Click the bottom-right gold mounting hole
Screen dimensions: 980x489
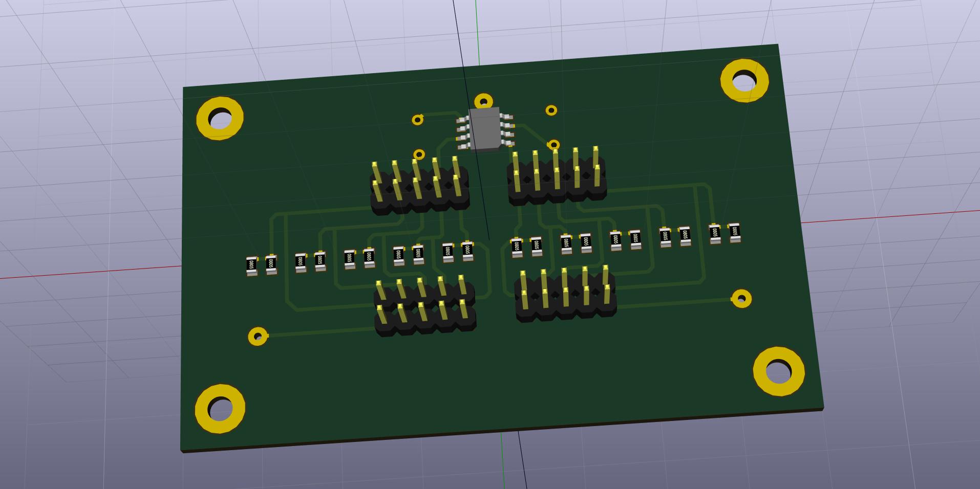(778, 371)
